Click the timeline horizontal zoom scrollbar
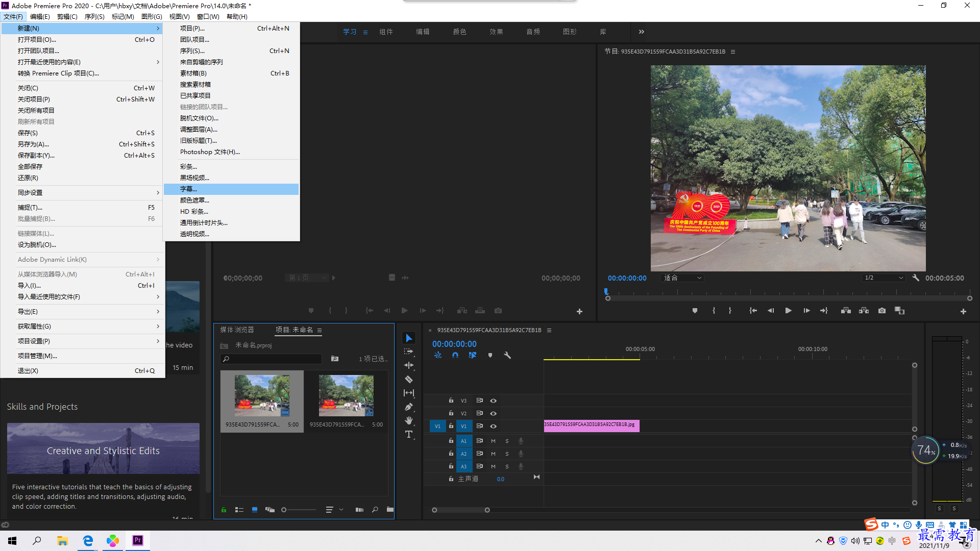Viewport: 980px width, 551px height. 461,510
